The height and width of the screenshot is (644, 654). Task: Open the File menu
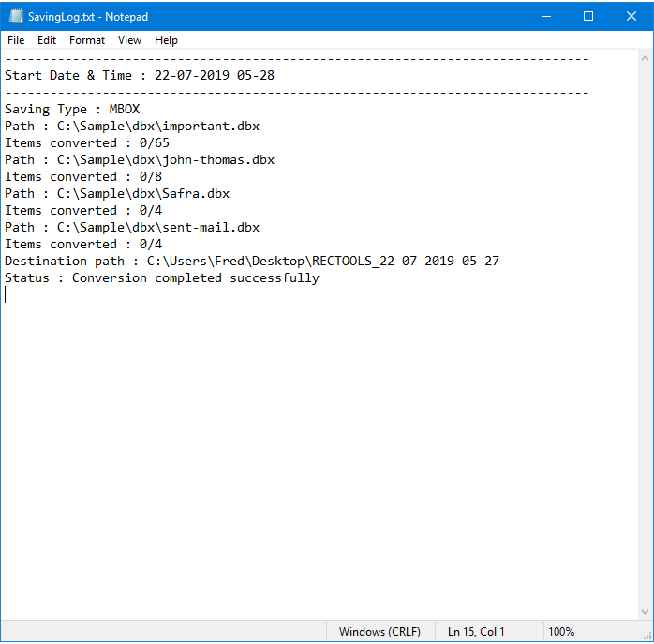pyautogui.click(x=16, y=40)
